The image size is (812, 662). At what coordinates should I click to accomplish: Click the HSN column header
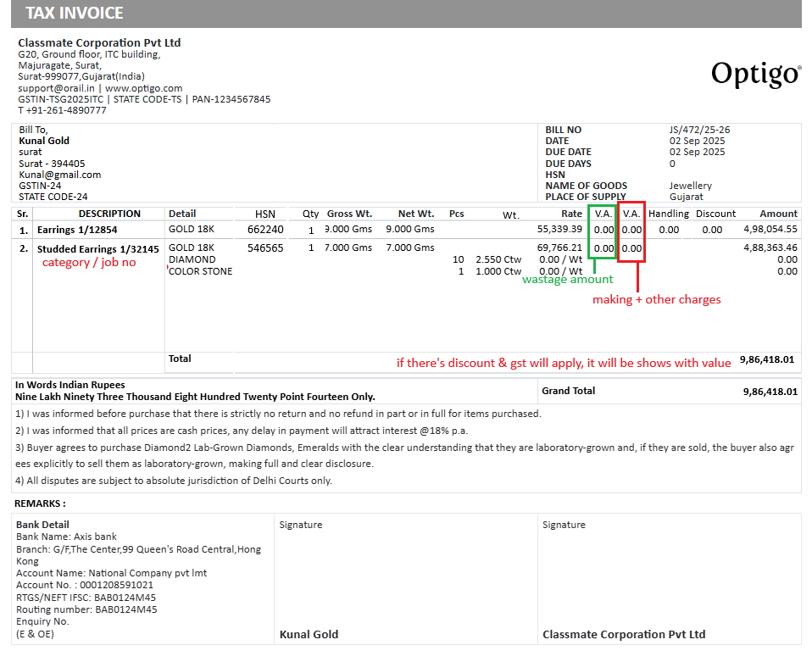265,214
